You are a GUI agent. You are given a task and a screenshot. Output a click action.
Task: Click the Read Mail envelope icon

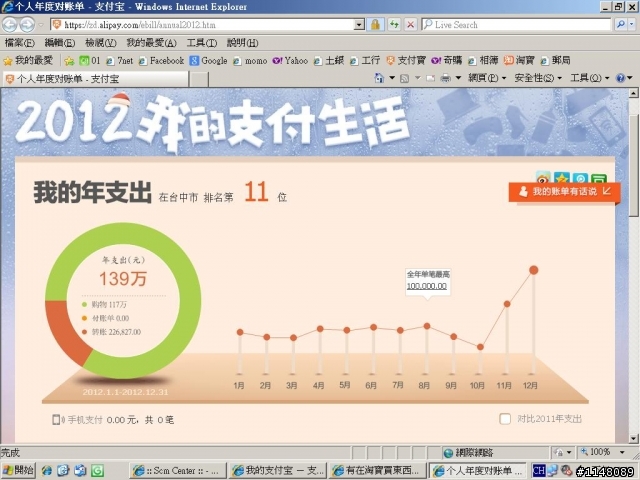[x=431, y=78]
